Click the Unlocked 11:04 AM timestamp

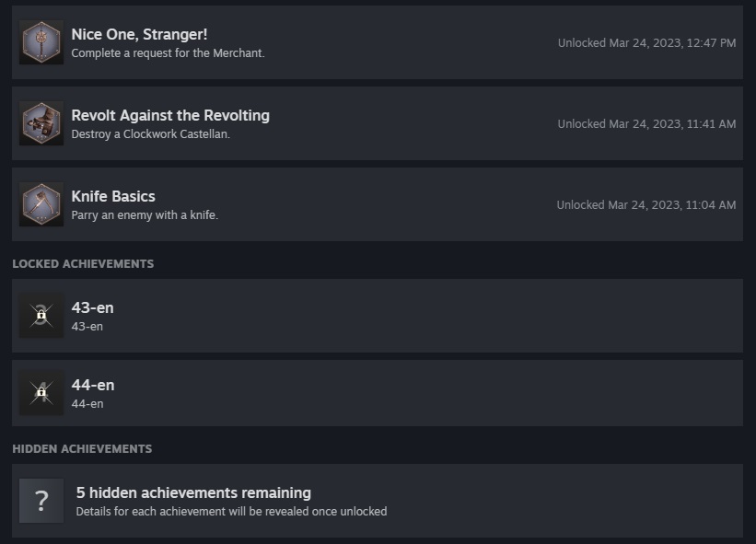(646, 204)
